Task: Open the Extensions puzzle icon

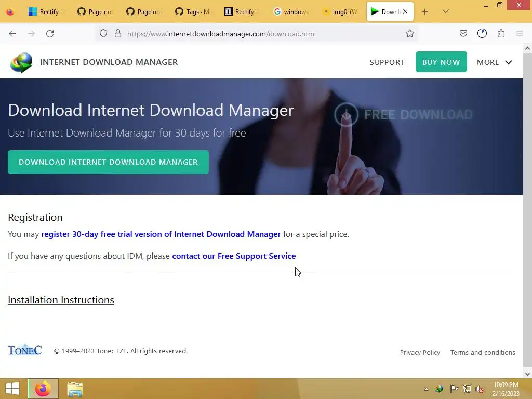Action: (x=501, y=34)
